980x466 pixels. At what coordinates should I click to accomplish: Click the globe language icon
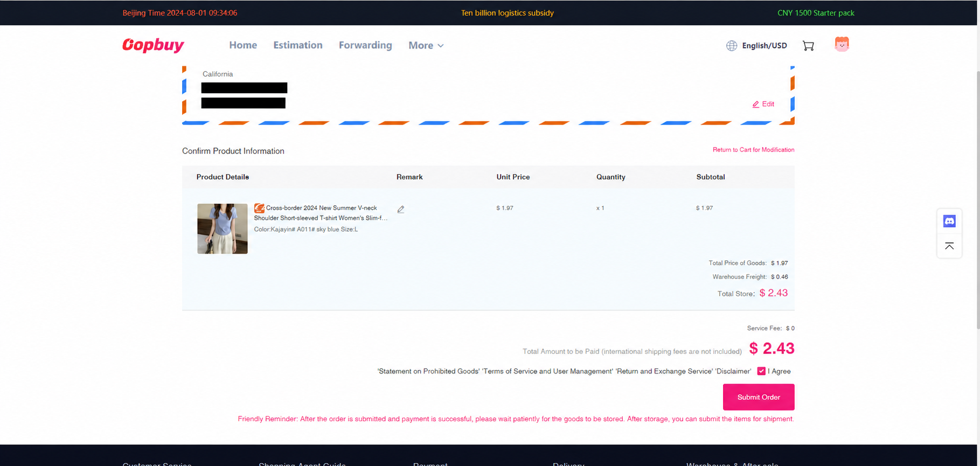tap(732, 46)
